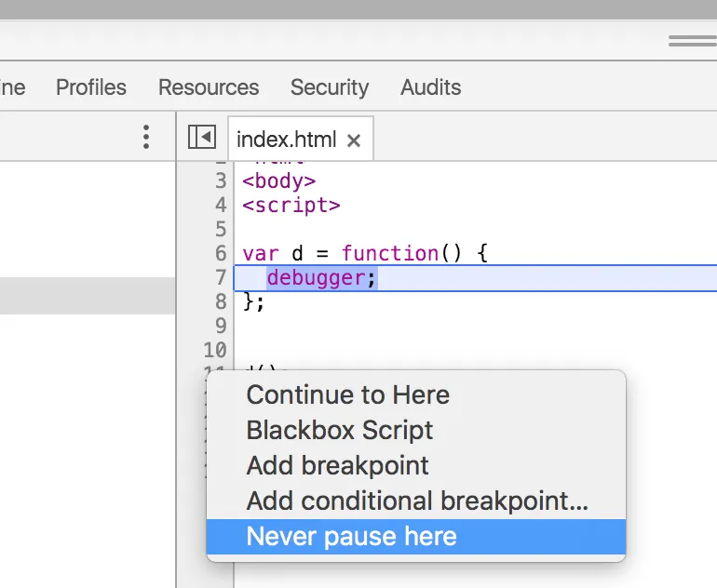Select the index.html editor tab
Image resolution: width=717 pixels, height=588 pixels.
pyautogui.click(x=286, y=140)
